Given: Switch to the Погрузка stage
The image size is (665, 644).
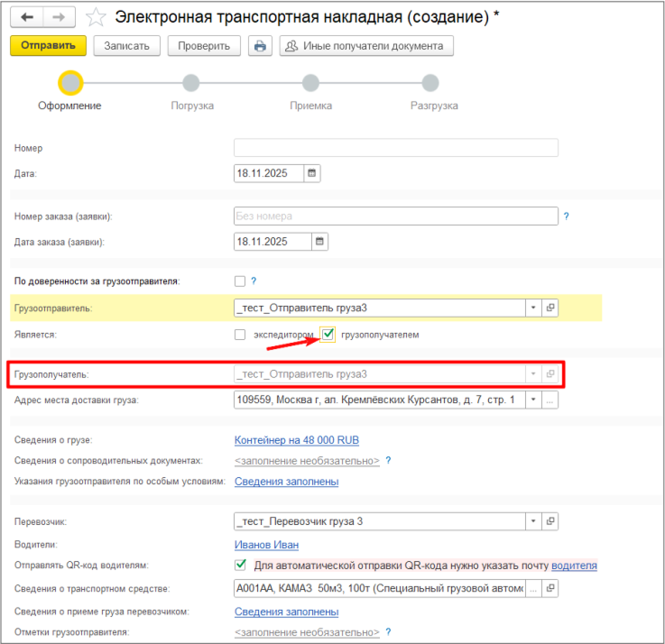Looking at the screenshot, I should click(x=191, y=84).
